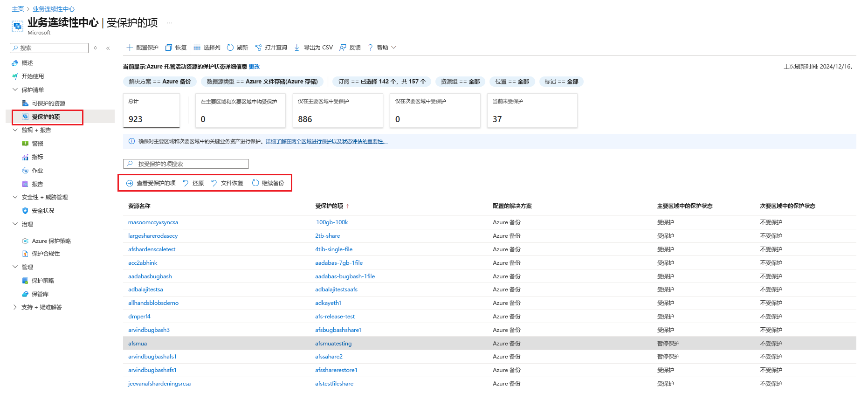
Task: Click Azure 保护策略 gear icon
Action: 25,241
